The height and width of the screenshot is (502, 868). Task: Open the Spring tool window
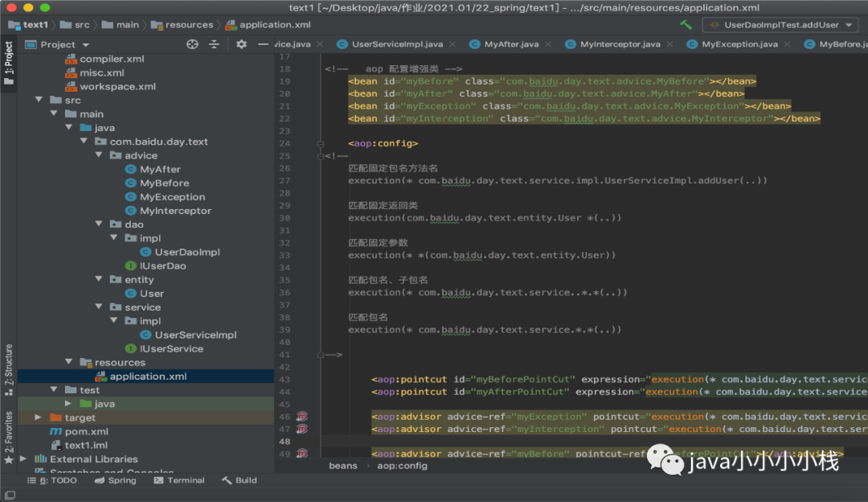[115, 480]
